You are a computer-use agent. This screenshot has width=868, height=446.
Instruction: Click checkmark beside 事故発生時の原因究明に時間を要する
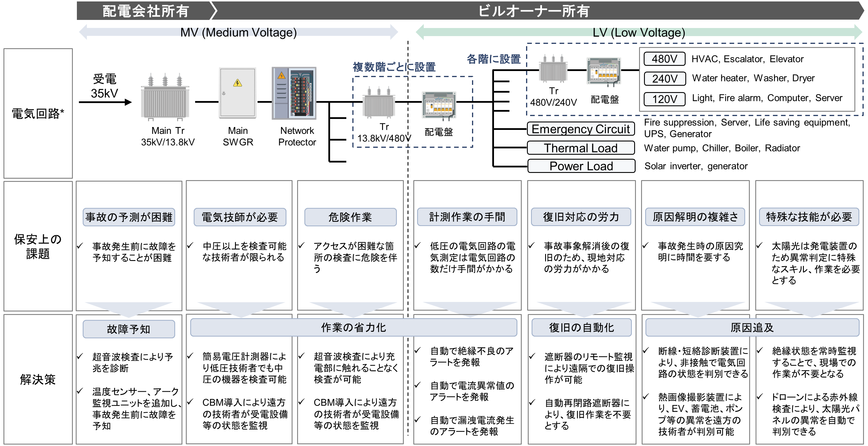(x=645, y=246)
